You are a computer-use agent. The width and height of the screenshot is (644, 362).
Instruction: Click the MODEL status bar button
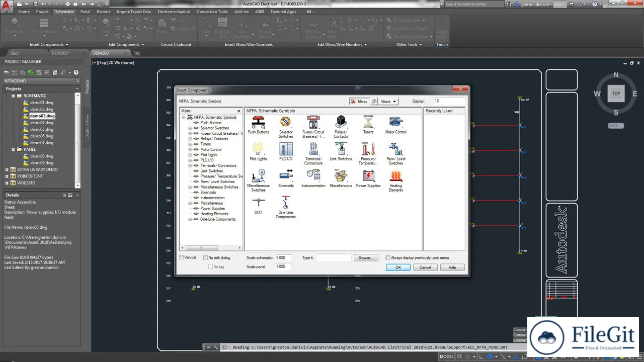(x=446, y=356)
